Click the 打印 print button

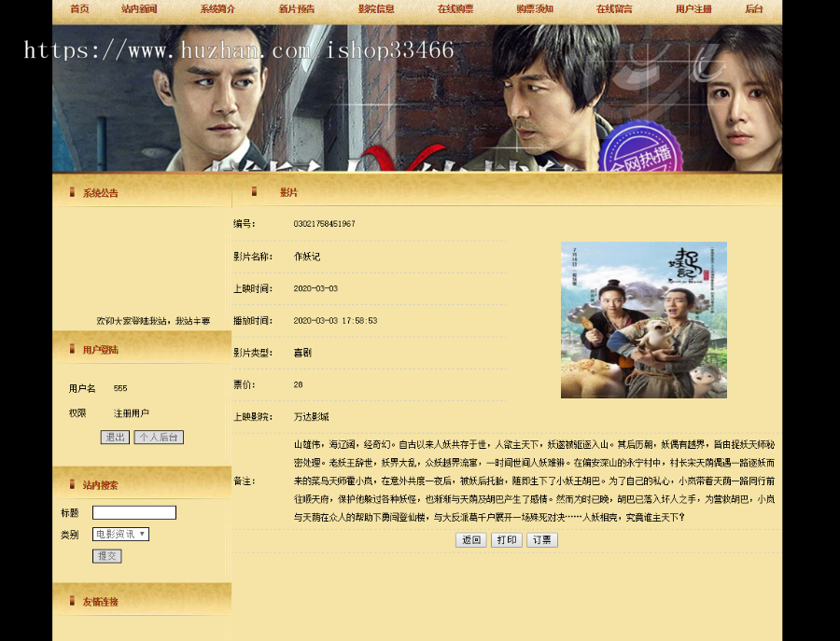pos(506,539)
